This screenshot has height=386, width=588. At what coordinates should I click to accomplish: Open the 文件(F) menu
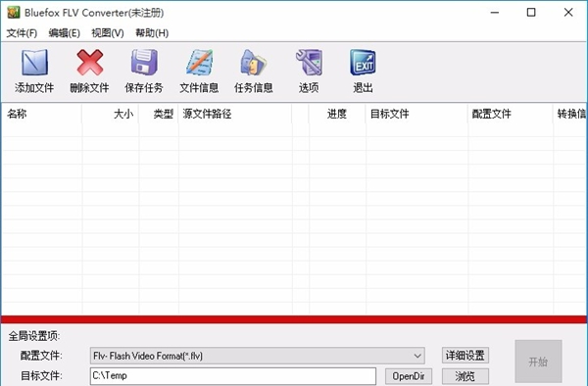22,33
